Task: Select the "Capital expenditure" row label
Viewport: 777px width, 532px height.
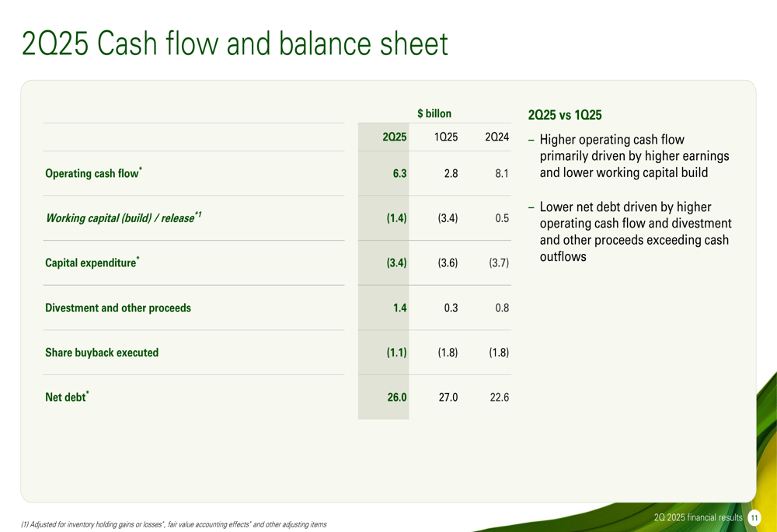Action: 92,263
